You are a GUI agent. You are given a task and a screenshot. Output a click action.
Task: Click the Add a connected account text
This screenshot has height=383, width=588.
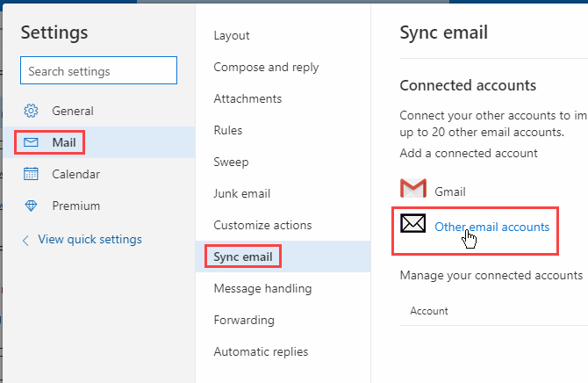click(x=469, y=153)
